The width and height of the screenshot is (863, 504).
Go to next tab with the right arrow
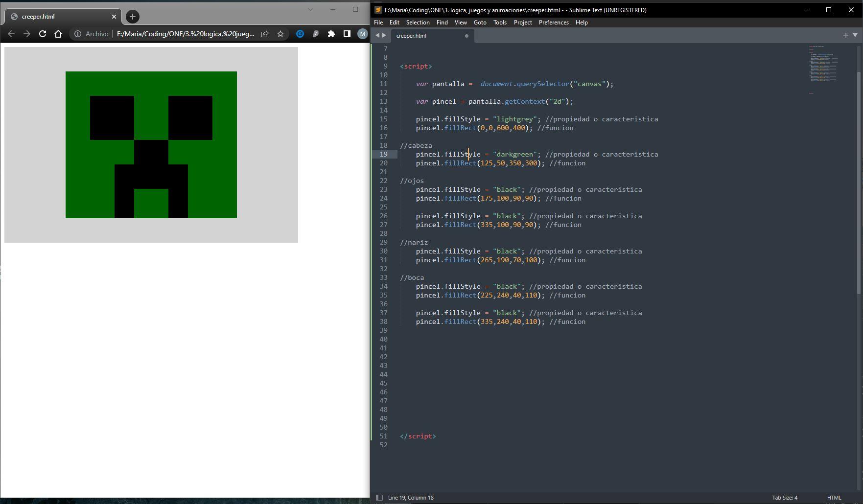(384, 35)
